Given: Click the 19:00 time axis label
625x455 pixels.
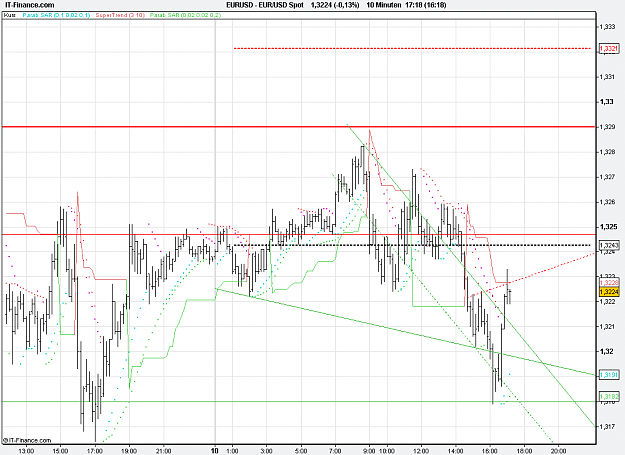Looking at the screenshot, I should [129, 451].
